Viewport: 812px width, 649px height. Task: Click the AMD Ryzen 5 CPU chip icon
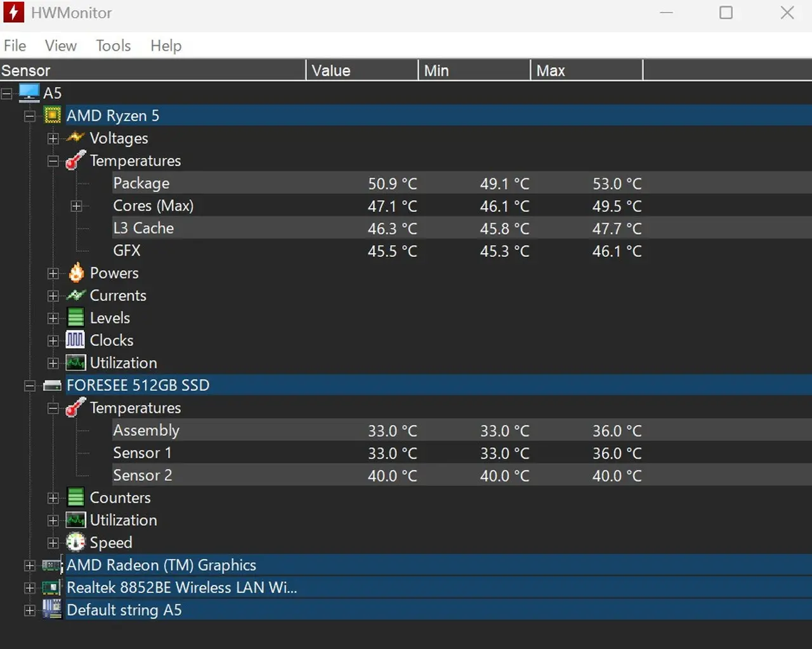point(53,115)
